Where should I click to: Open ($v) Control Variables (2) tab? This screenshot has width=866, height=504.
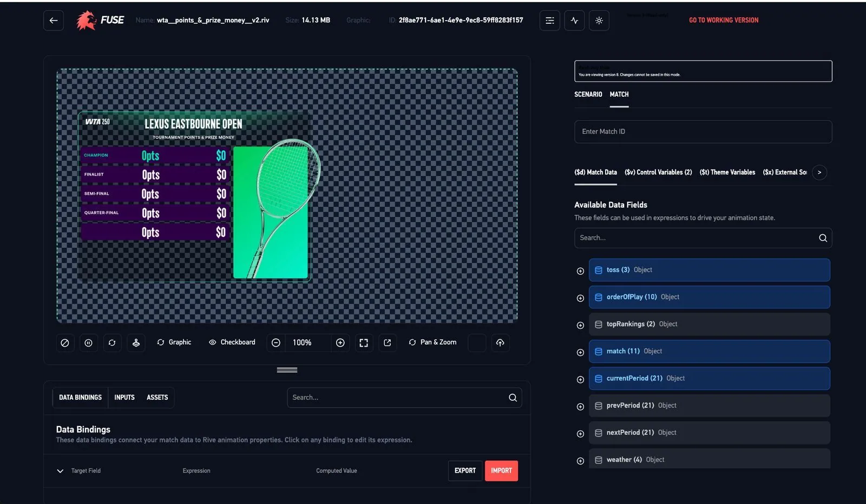tap(658, 173)
